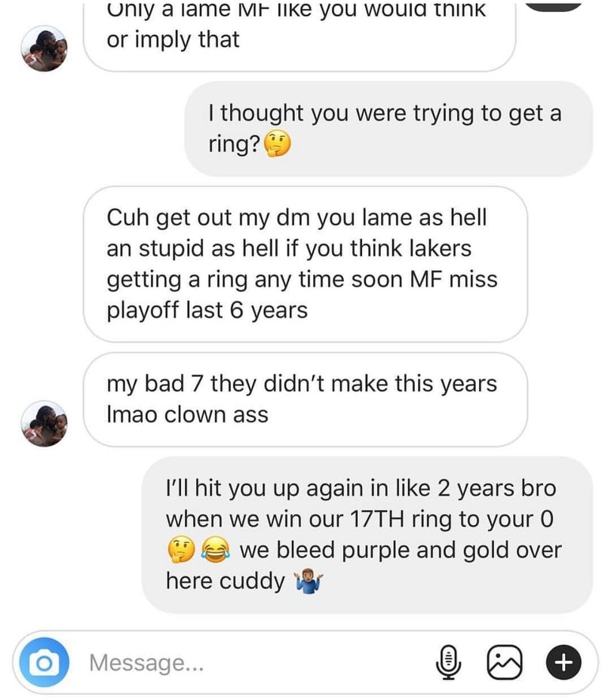Click 'purple and gold' text

pos(398,551)
